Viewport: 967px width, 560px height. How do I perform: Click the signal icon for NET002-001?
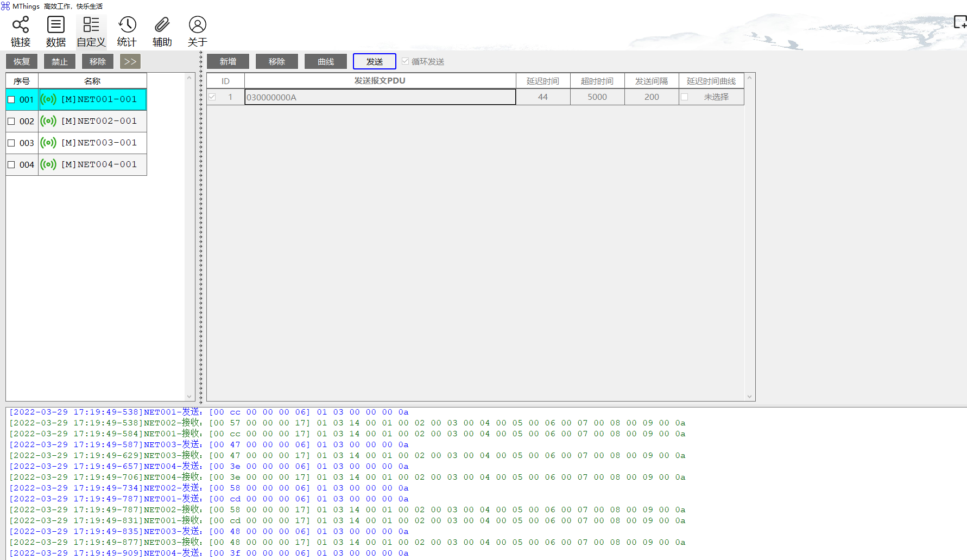tap(48, 121)
